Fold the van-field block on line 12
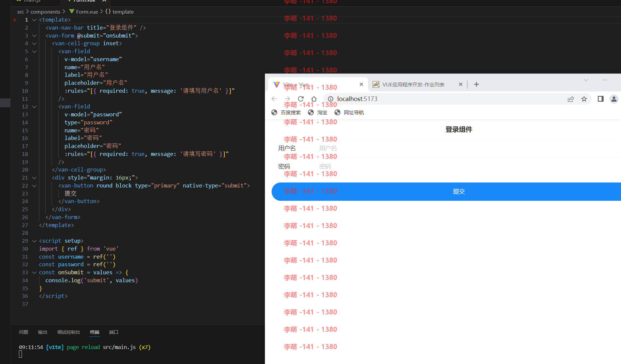 click(34, 107)
